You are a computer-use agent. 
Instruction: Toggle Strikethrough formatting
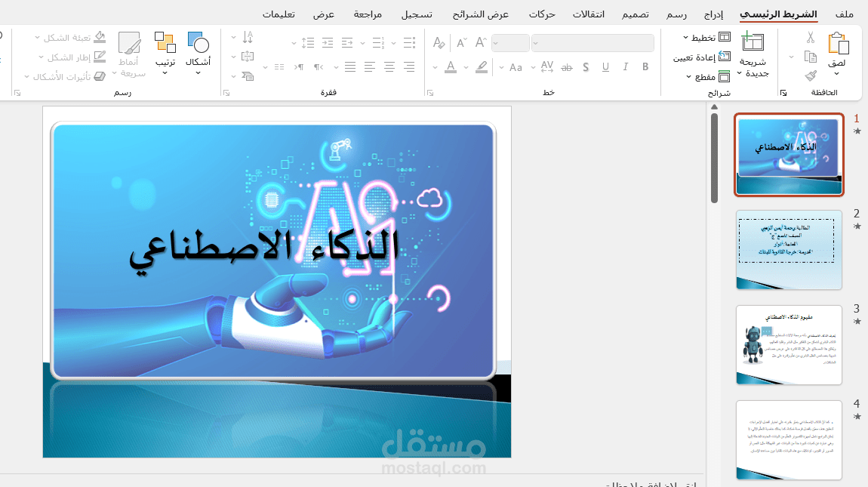[566, 68]
